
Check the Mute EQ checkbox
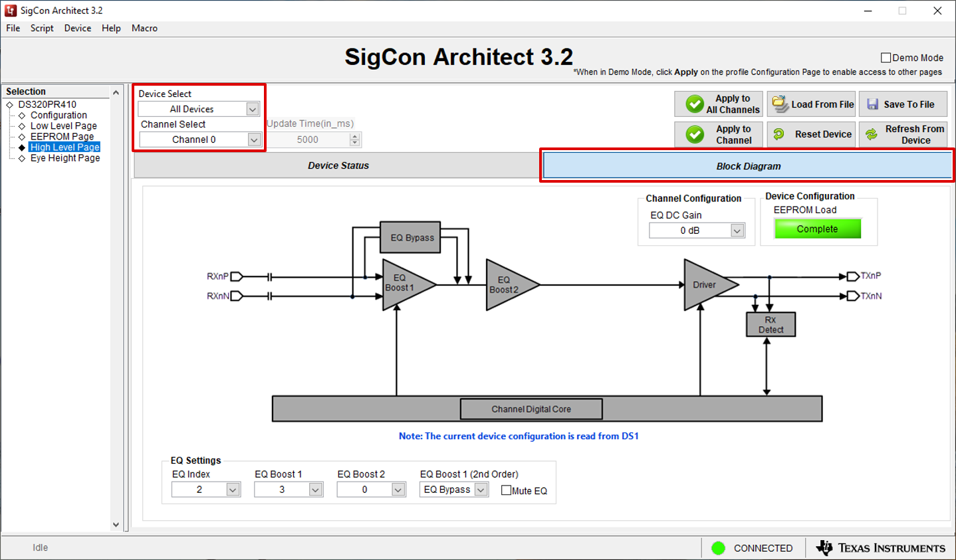click(x=506, y=490)
